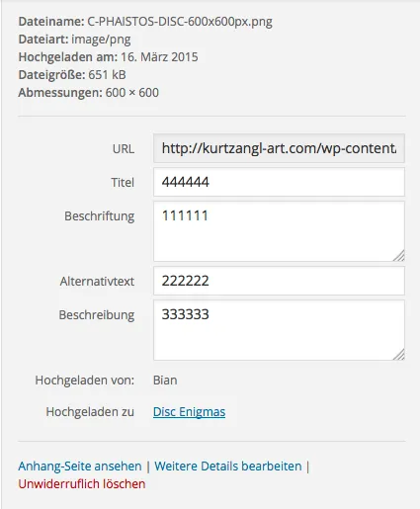Viewport: 420px width, 509px height.
Task: Open the Disc Enigmas link
Action: 189,412
